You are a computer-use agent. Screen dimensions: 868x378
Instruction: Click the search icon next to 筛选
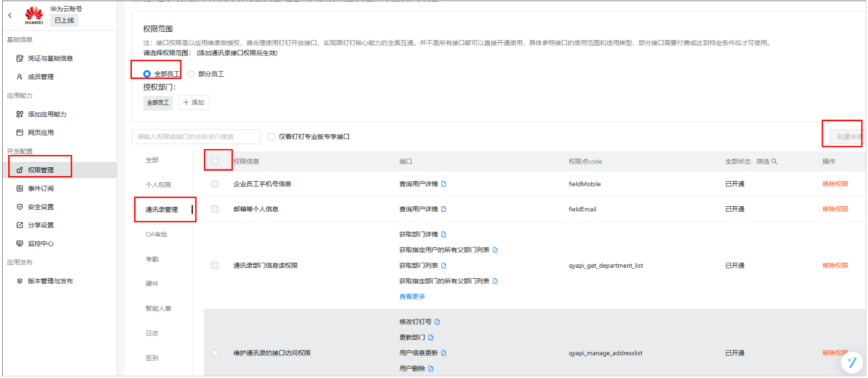[774, 161]
